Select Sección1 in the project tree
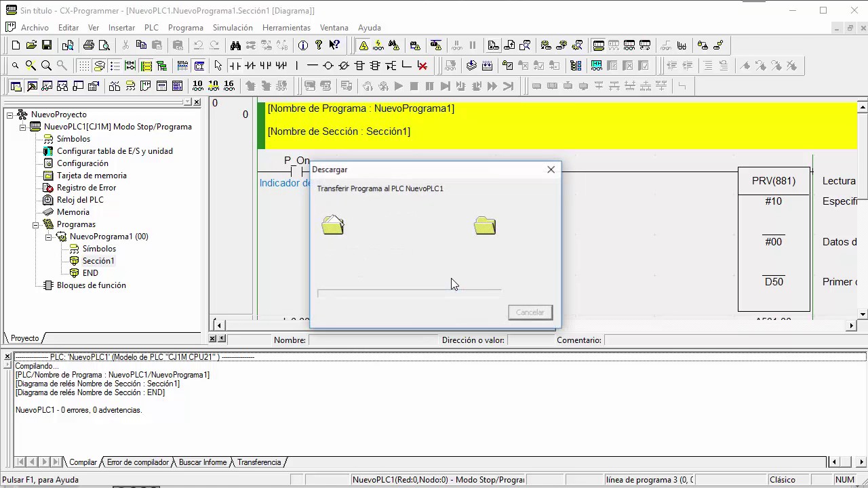The image size is (868, 488). [98, 261]
